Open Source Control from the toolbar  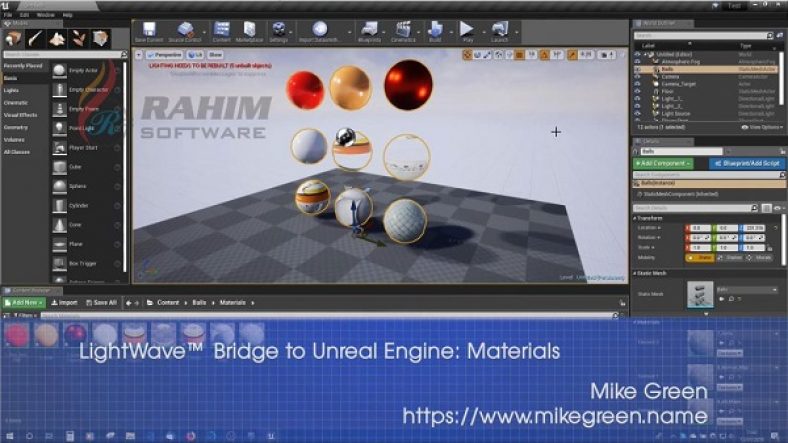click(x=184, y=32)
